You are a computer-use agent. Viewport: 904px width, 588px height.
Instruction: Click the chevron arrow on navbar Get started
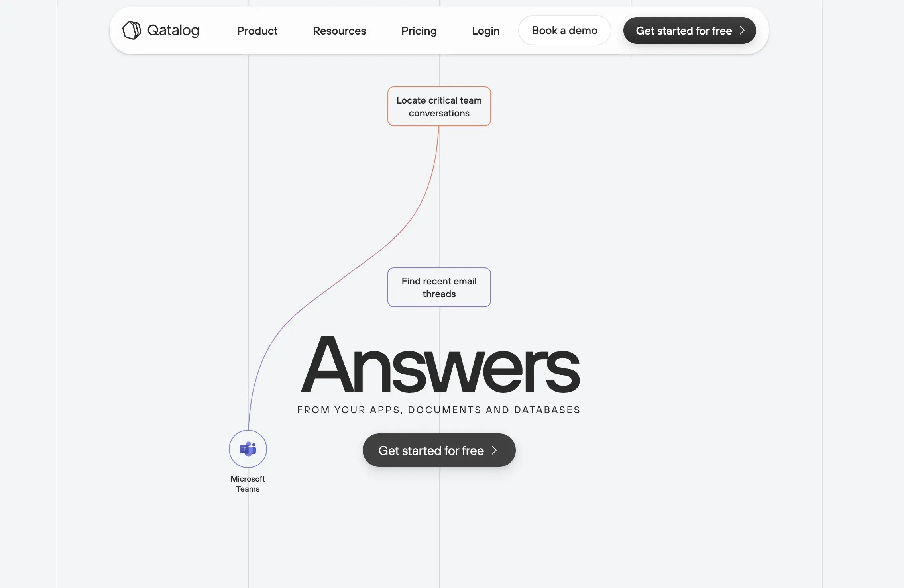coord(743,29)
